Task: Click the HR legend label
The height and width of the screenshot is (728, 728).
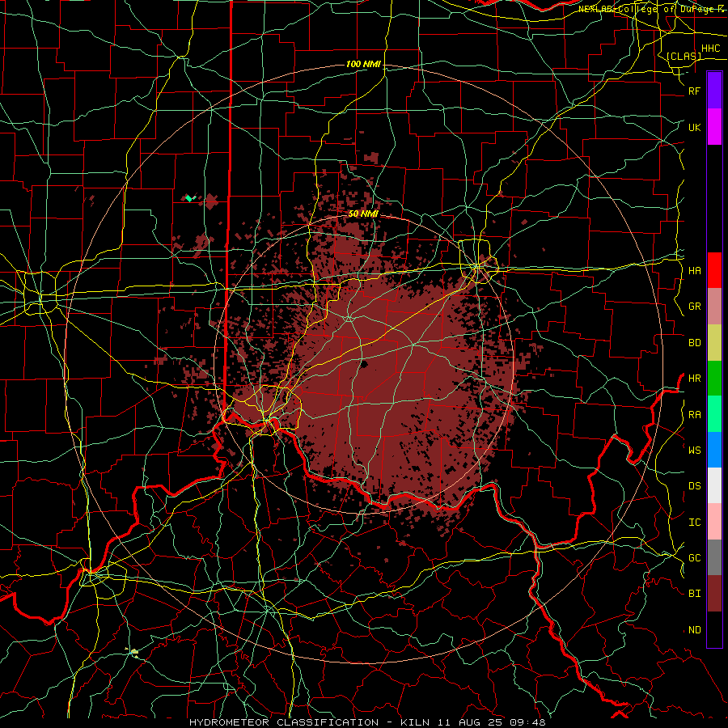Action: 694,379
